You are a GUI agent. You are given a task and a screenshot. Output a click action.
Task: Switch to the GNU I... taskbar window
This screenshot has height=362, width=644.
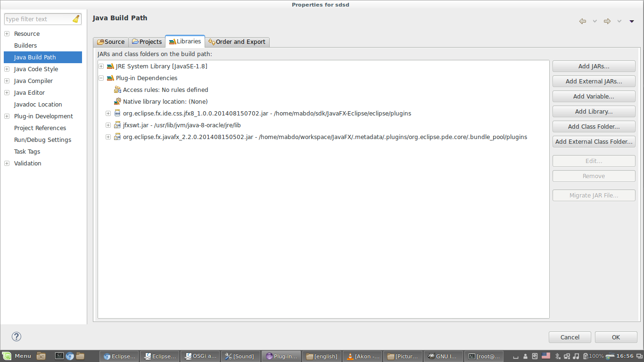443,356
